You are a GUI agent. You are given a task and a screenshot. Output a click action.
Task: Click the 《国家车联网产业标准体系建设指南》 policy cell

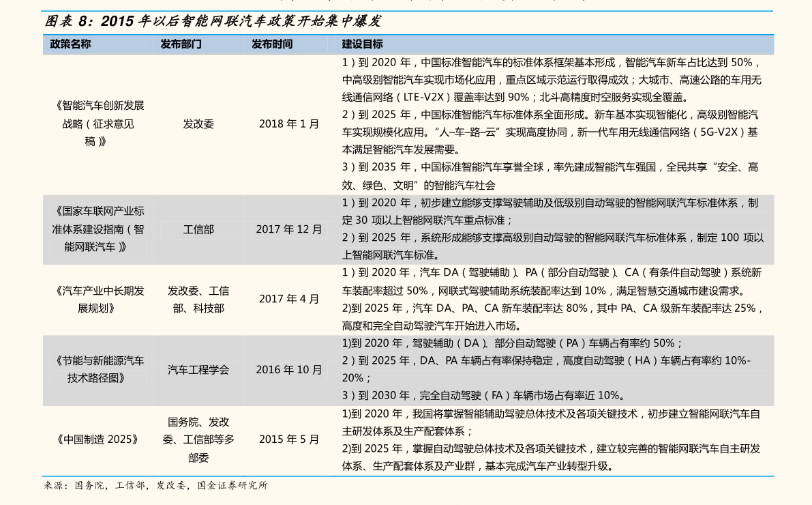97,229
